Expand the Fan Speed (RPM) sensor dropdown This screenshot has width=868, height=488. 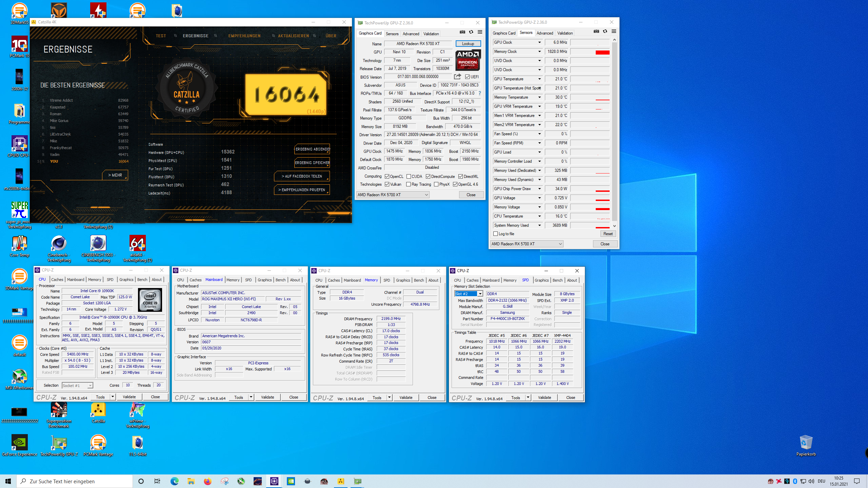tap(539, 143)
